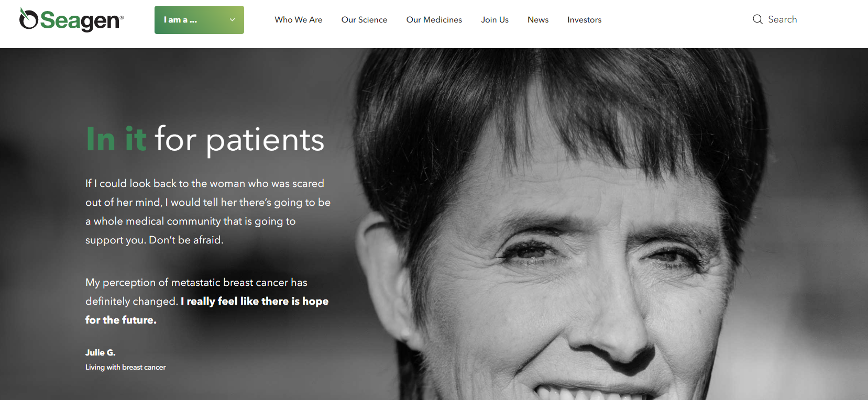
Task: Click the search magnifier icon
Action: [x=757, y=19]
